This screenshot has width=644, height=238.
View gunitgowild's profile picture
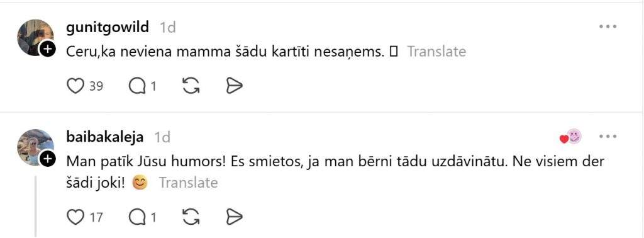(x=34, y=37)
